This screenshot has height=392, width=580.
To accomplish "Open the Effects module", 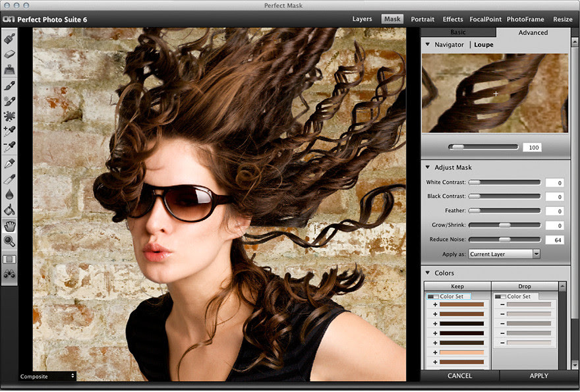I will click(453, 19).
